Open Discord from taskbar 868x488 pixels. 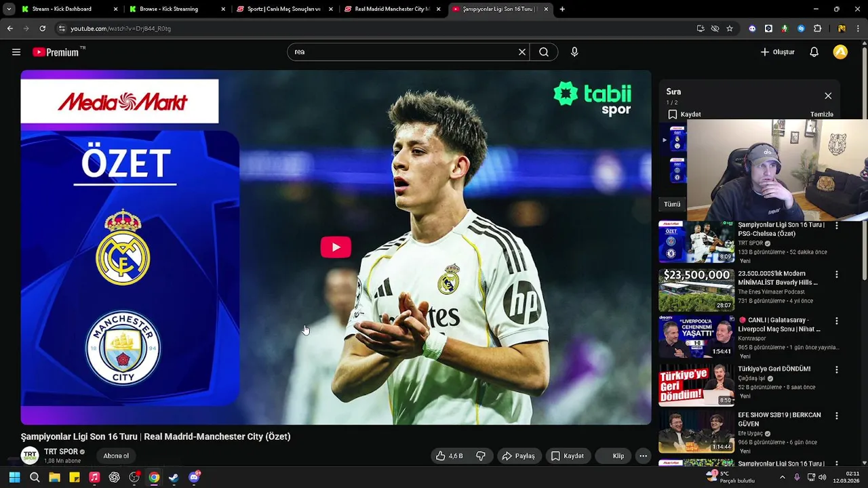[194, 477]
